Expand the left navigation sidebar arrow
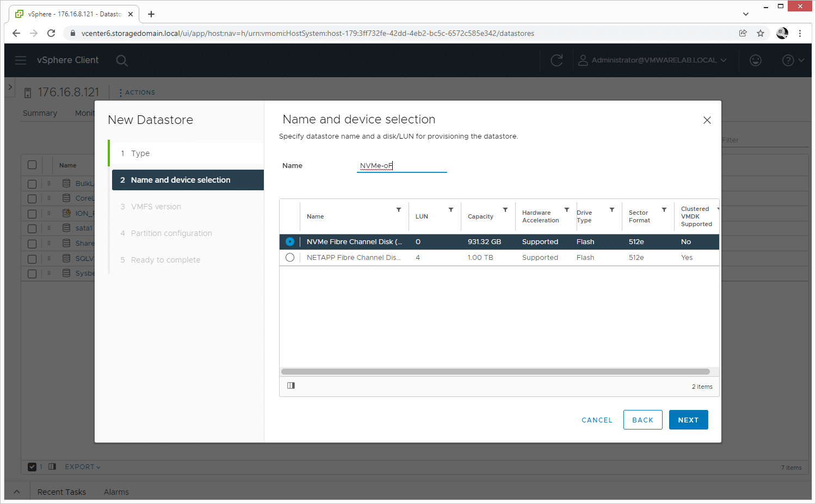The image size is (816, 504). point(10,87)
